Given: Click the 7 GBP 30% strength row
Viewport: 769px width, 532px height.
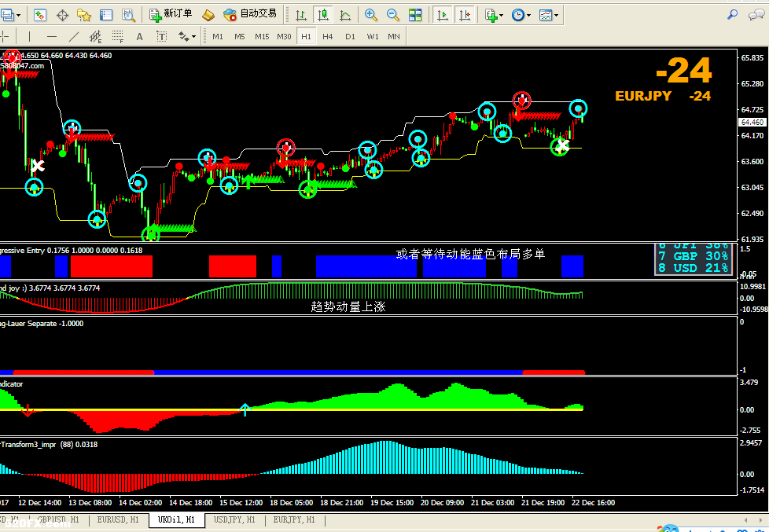Looking at the screenshot, I should click(x=694, y=256).
